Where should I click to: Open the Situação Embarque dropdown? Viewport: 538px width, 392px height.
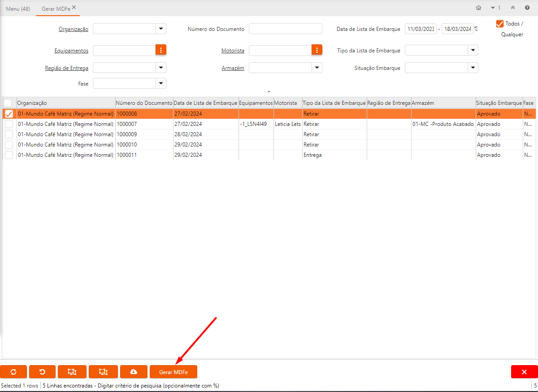[473, 68]
